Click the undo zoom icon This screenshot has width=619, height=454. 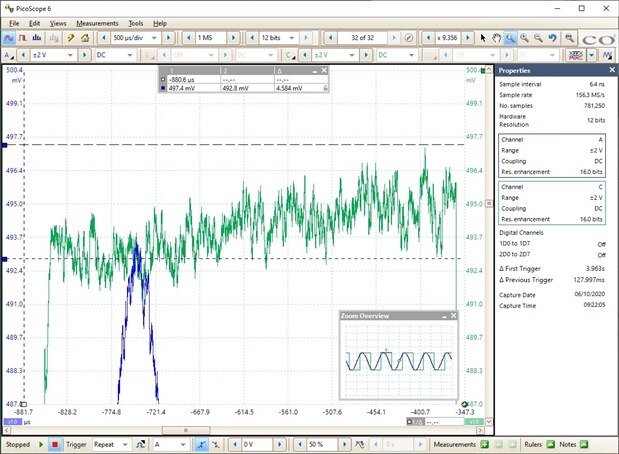(x=552, y=37)
